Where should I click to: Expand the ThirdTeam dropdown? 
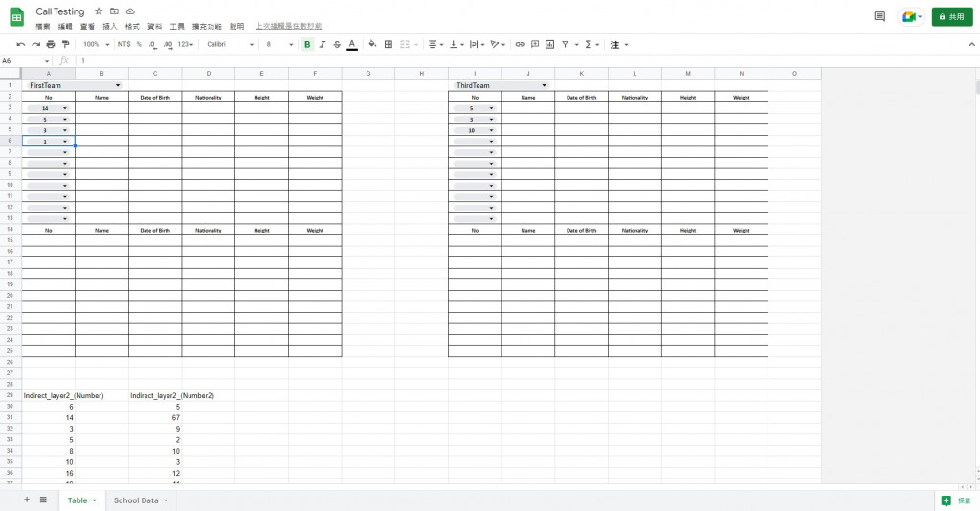[x=544, y=85]
